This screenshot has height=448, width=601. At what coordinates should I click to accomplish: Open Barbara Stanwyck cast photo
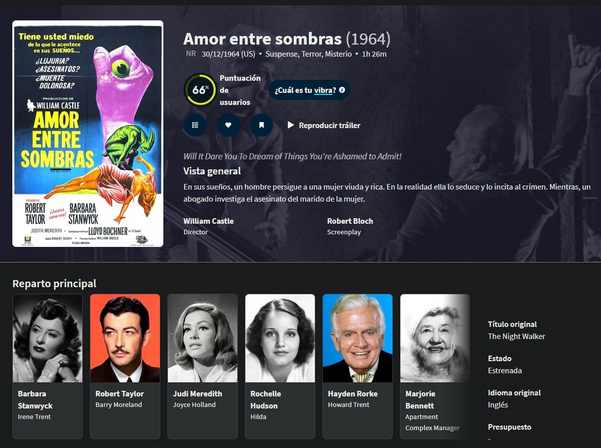48,338
